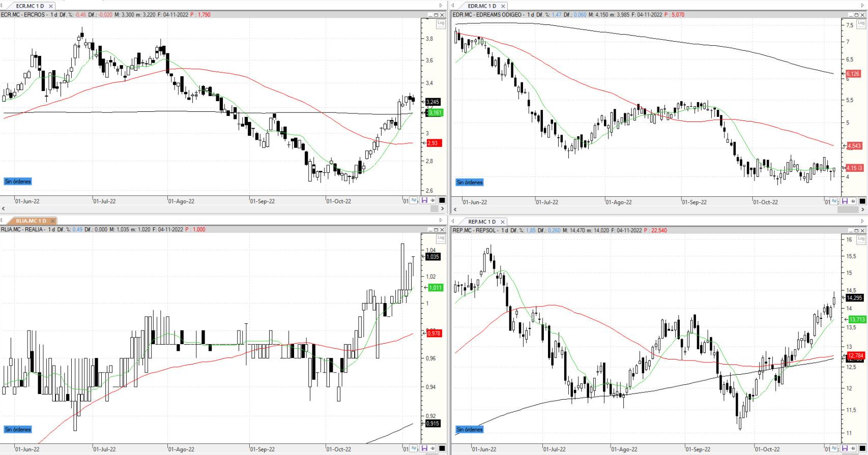Select the RLIA.MC 1 D tab

point(31,221)
